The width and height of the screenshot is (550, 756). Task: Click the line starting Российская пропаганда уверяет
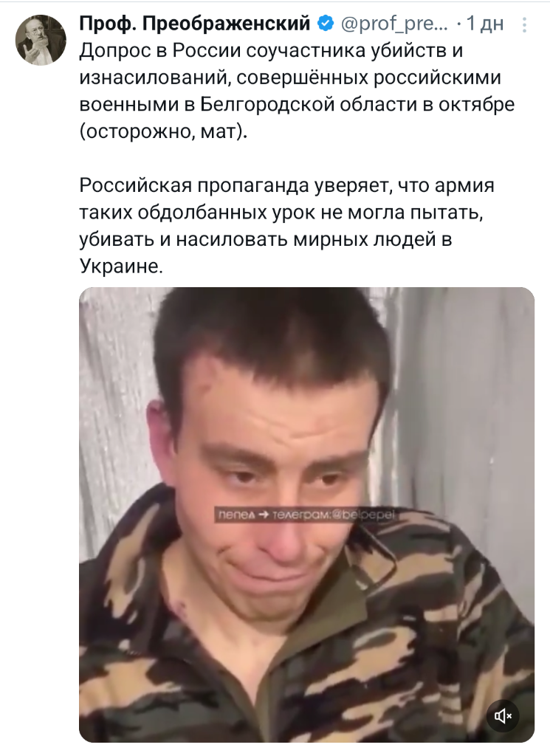click(286, 185)
